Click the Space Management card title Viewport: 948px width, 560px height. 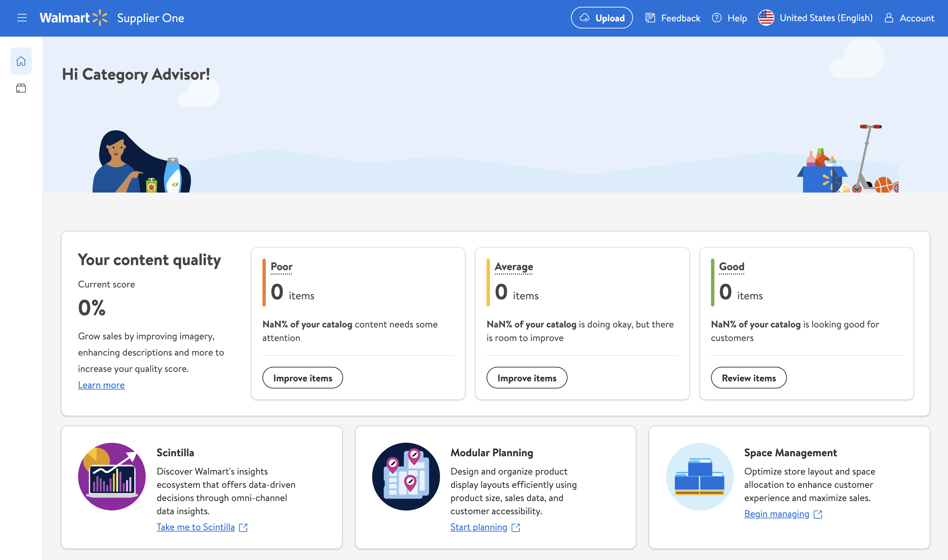coord(790,453)
